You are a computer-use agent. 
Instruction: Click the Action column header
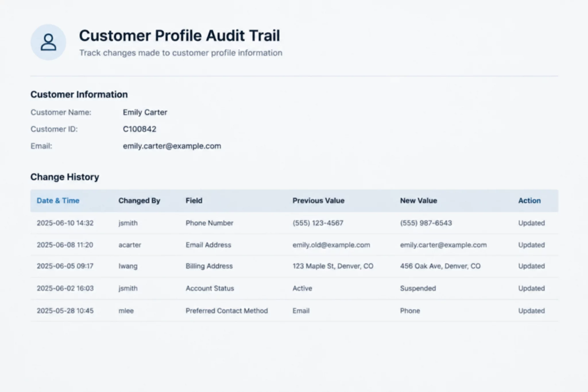coord(529,200)
